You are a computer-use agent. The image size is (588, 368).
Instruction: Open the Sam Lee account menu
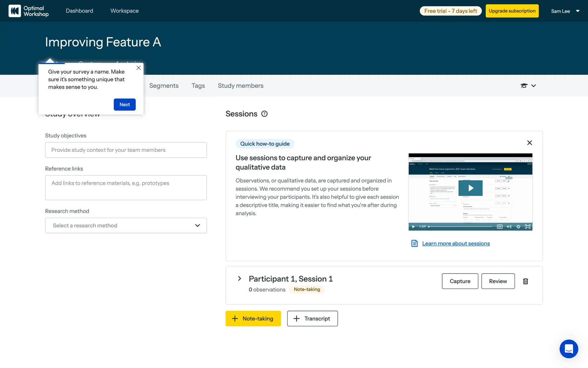tap(565, 11)
